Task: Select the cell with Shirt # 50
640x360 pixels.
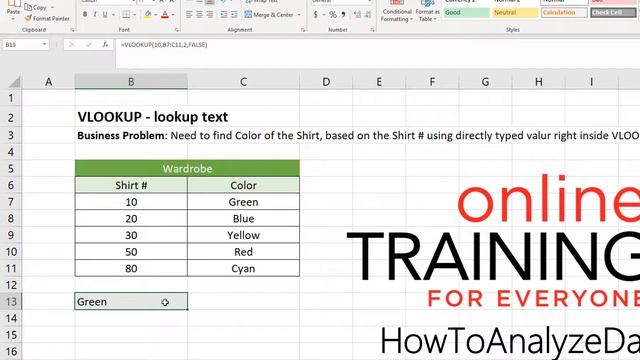Action: [x=131, y=252]
